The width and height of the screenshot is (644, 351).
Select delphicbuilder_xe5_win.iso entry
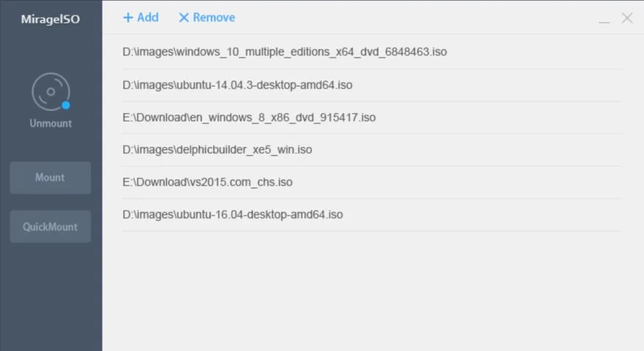pos(371,150)
